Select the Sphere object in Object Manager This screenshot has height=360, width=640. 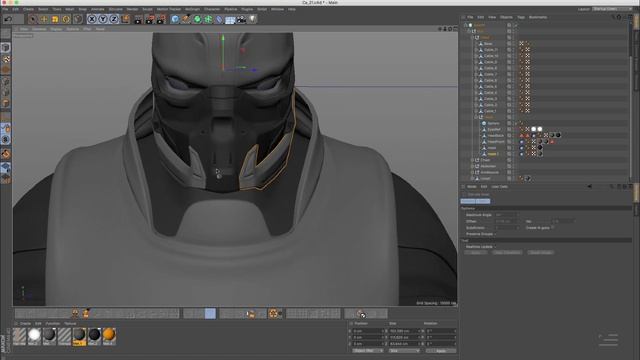(x=493, y=123)
